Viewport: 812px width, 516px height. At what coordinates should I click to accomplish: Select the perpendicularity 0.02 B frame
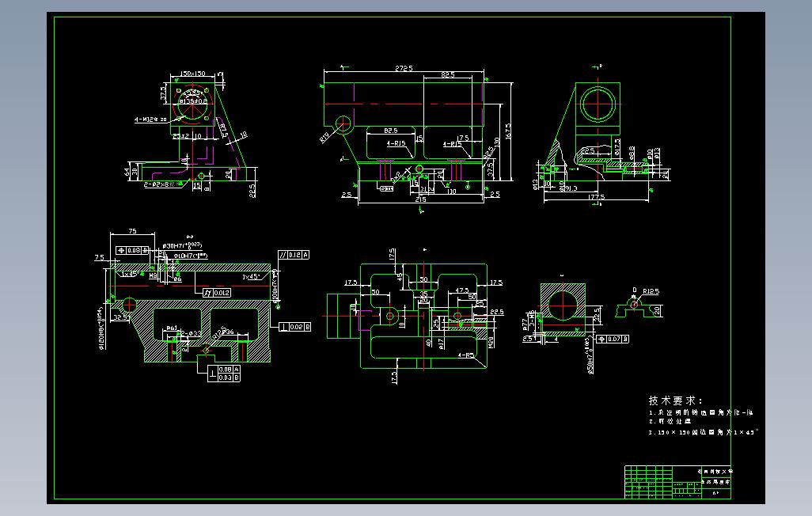coord(295,327)
